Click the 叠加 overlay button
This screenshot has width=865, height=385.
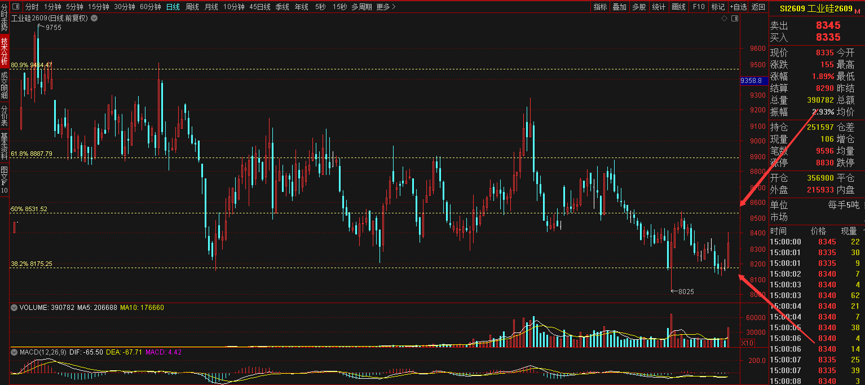620,7
